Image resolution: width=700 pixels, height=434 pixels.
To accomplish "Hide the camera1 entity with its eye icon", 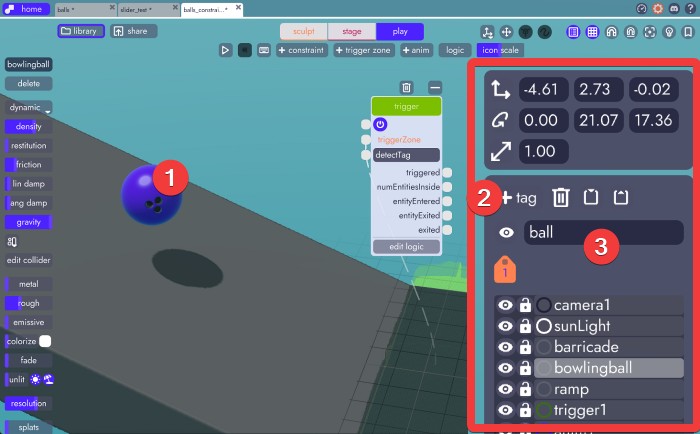I will pos(505,304).
